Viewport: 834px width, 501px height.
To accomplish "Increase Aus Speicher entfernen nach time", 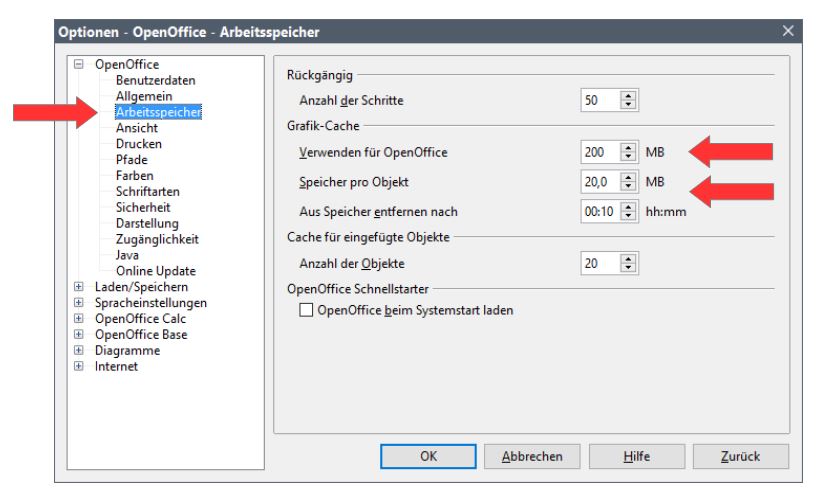I will 628,207.
